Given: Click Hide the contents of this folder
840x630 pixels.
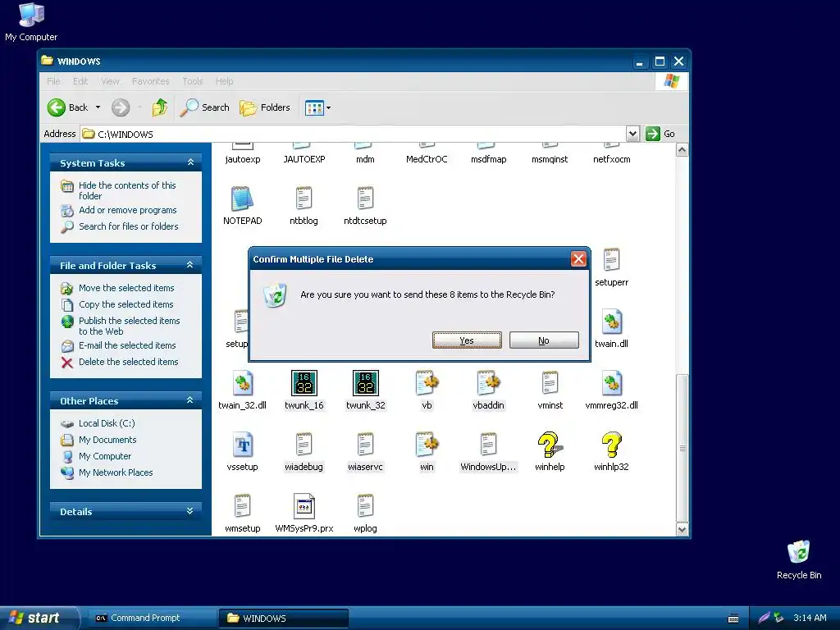Looking at the screenshot, I should click(x=127, y=190).
